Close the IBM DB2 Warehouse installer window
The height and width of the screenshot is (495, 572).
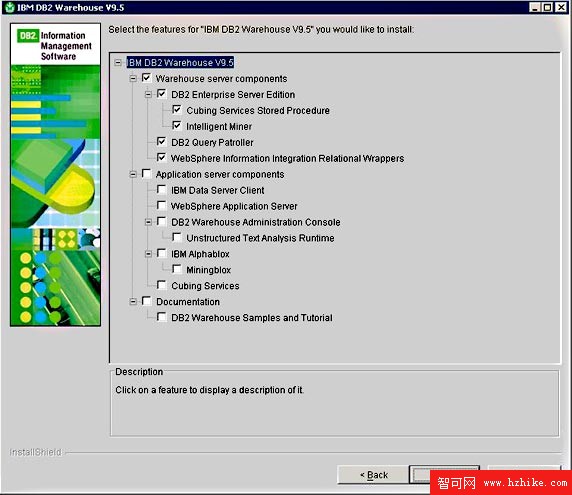coord(561,7)
